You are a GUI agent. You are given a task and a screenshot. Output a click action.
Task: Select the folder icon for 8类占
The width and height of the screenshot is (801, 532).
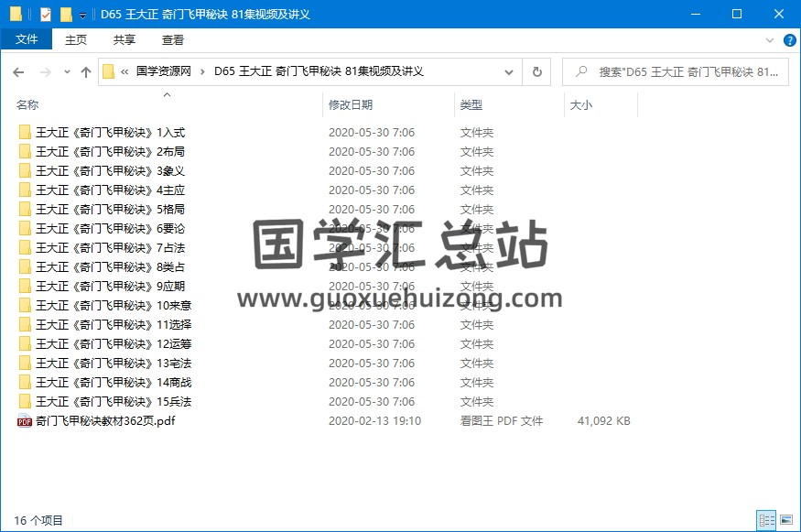25,266
